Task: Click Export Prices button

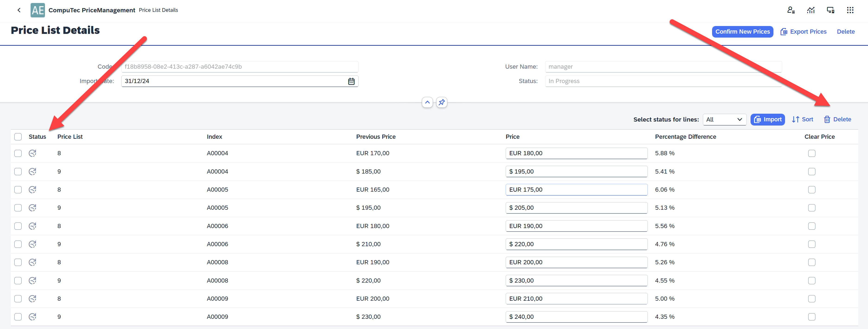Action: point(803,32)
